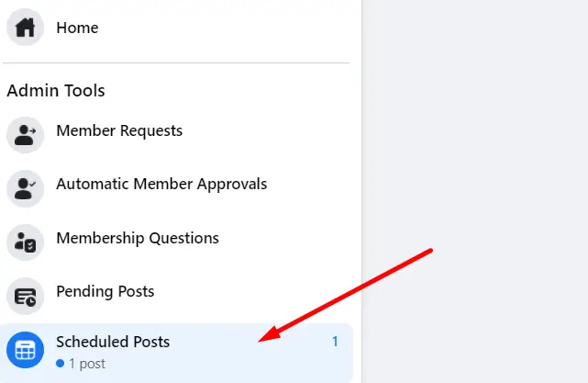Click the Home house icon
This screenshot has width=588, height=383.
tap(25, 28)
